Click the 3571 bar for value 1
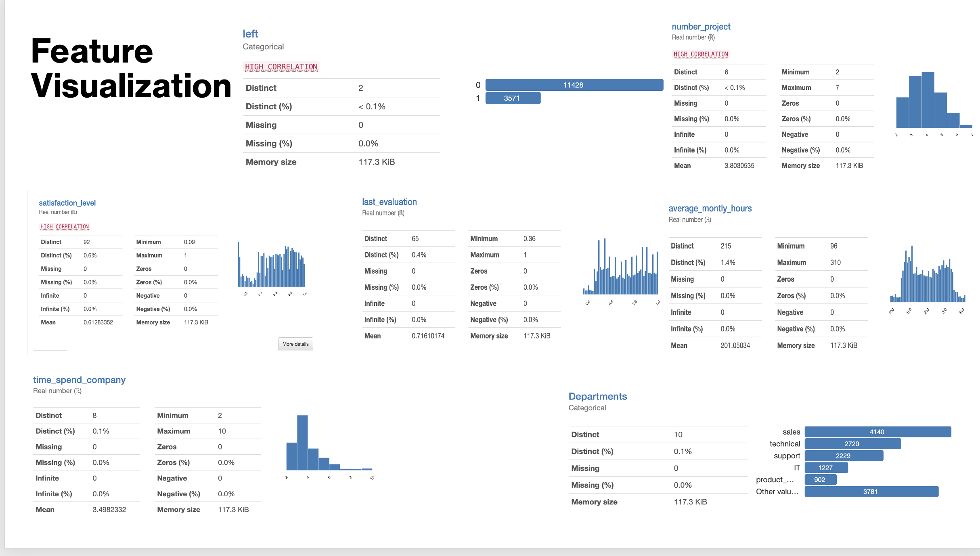Image resolution: width=980 pixels, height=556 pixels. 513,98
